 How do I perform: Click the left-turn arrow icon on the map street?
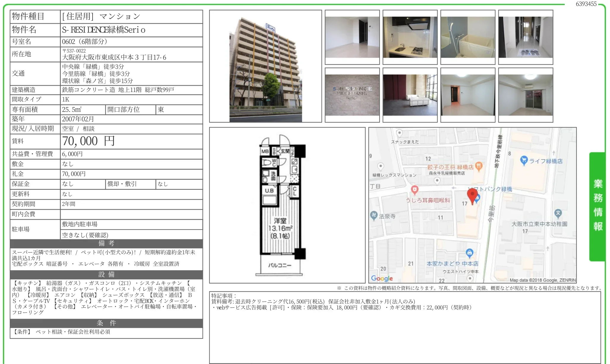[x=454, y=187]
